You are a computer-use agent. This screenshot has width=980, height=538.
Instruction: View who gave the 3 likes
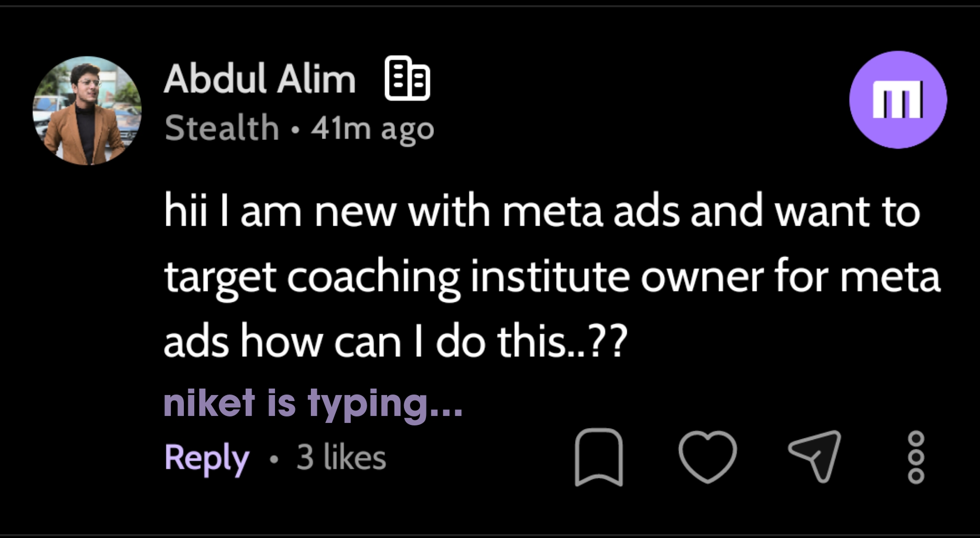[341, 457]
